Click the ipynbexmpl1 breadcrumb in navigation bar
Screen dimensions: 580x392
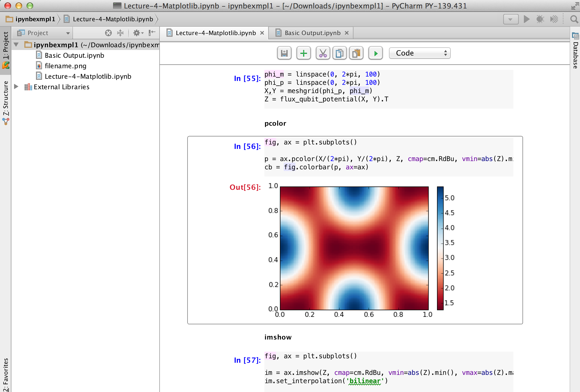click(30, 19)
